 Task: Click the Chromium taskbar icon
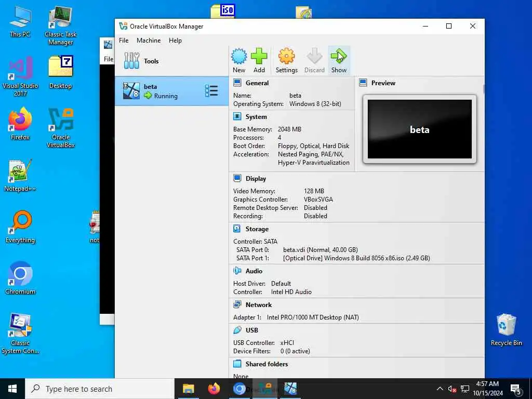239,389
